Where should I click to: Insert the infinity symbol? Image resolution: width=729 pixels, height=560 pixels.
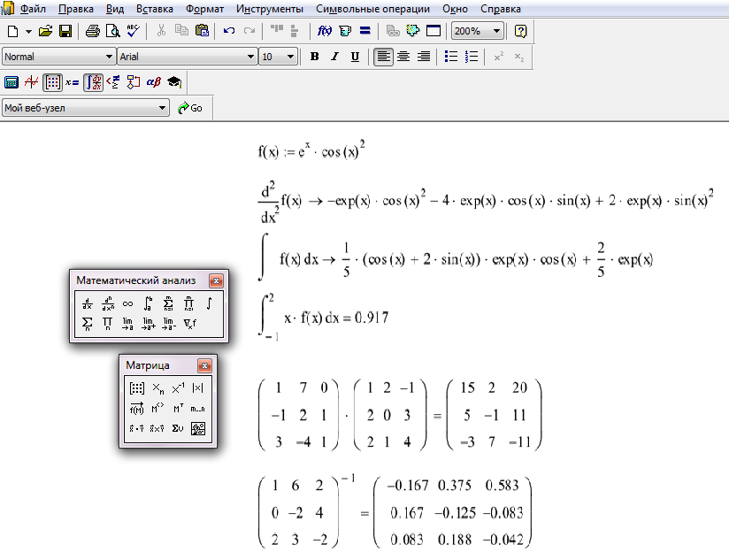pos(128,304)
